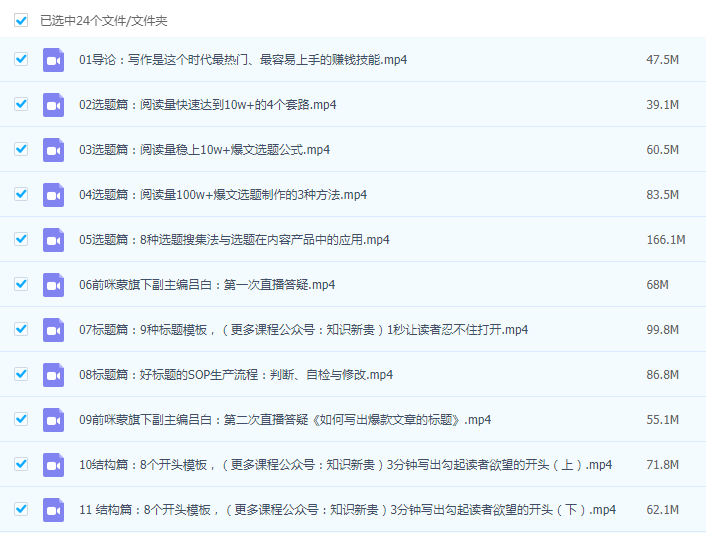The height and width of the screenshot is (533, 706).
Task: Uncheck the 02选题篇 file checkbox
Action: (x=21, y=104)
